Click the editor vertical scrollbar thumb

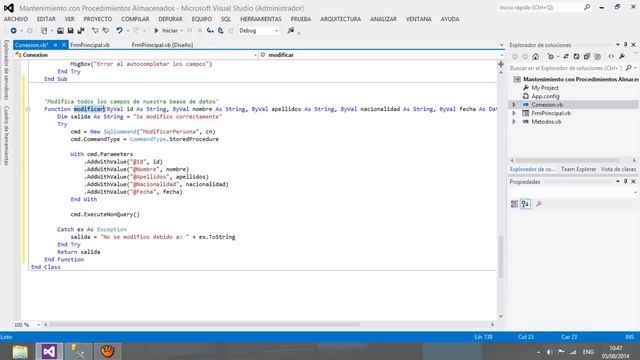pyautogui.click(x=501, y=257)
